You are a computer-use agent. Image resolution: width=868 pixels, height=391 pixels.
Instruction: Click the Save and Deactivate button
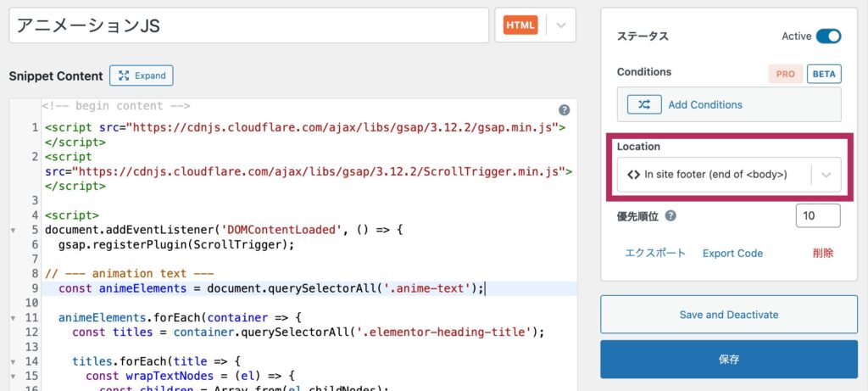click(x=729, y=315)
